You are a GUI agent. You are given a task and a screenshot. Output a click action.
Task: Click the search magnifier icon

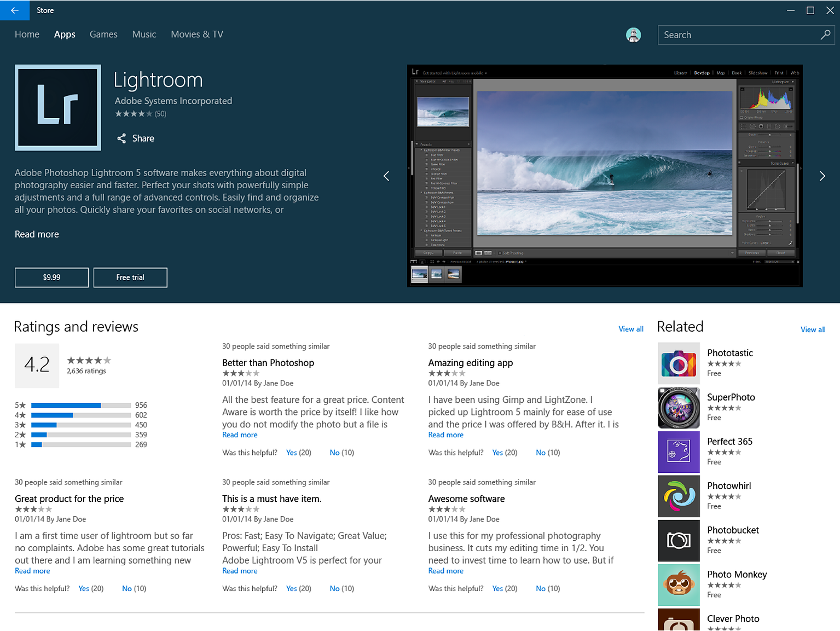(x=825, y=35)
